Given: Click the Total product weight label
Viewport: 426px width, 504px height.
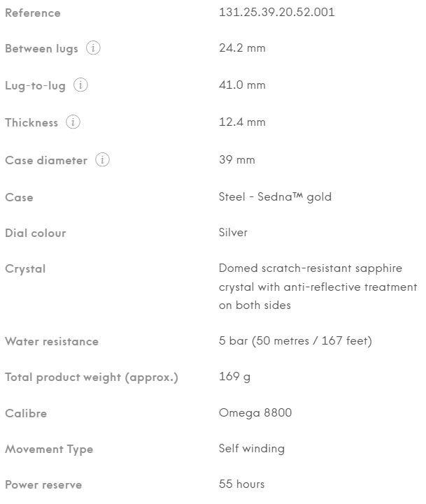Looking at the screenshot, I should [92, 377].
